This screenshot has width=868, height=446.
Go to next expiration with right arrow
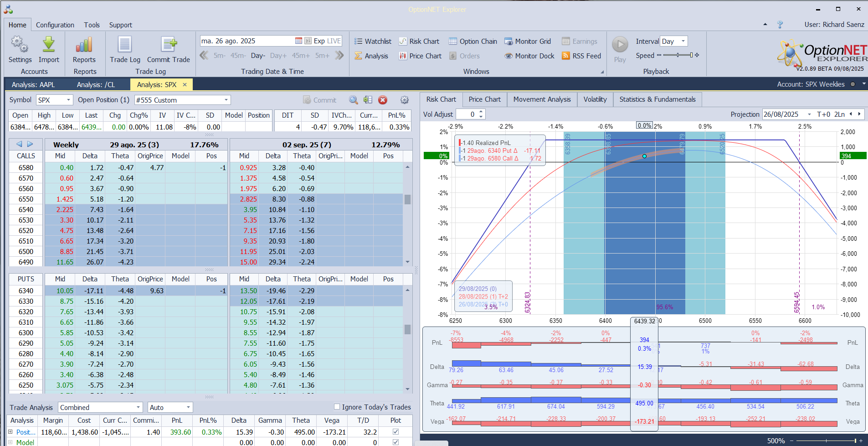(30, 144)
